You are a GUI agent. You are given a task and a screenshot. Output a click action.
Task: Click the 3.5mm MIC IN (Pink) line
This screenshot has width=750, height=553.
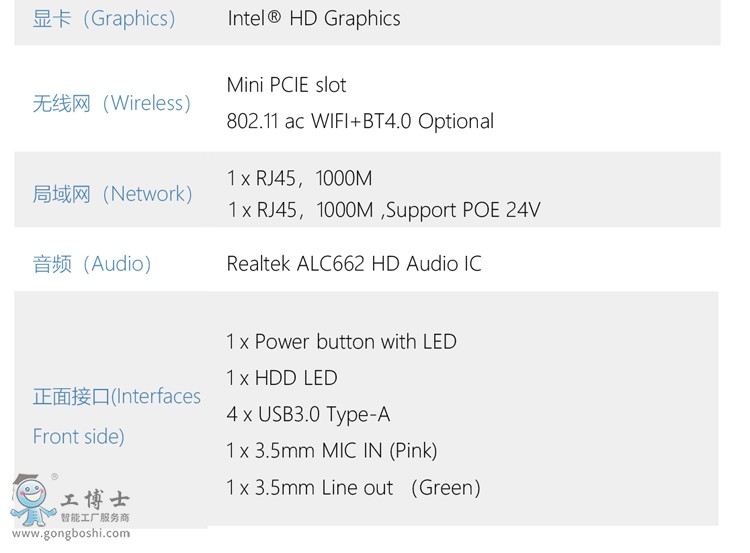[331, 451]
